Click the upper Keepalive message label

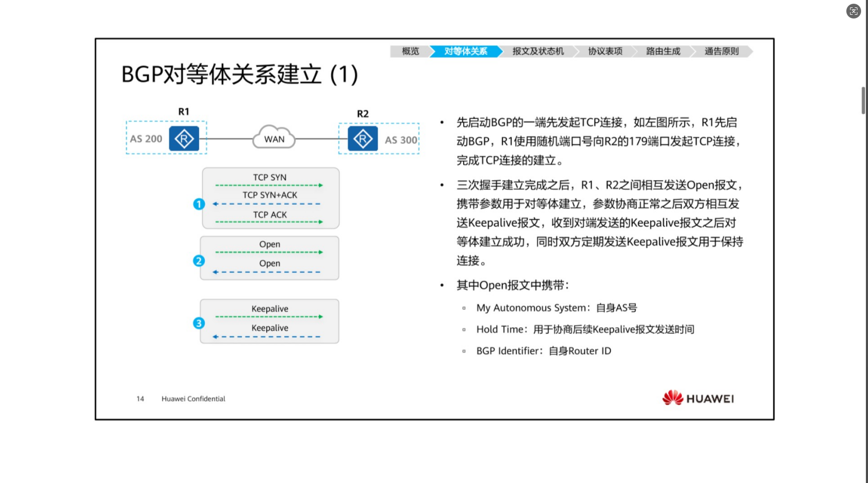click(x=270, y=309)
